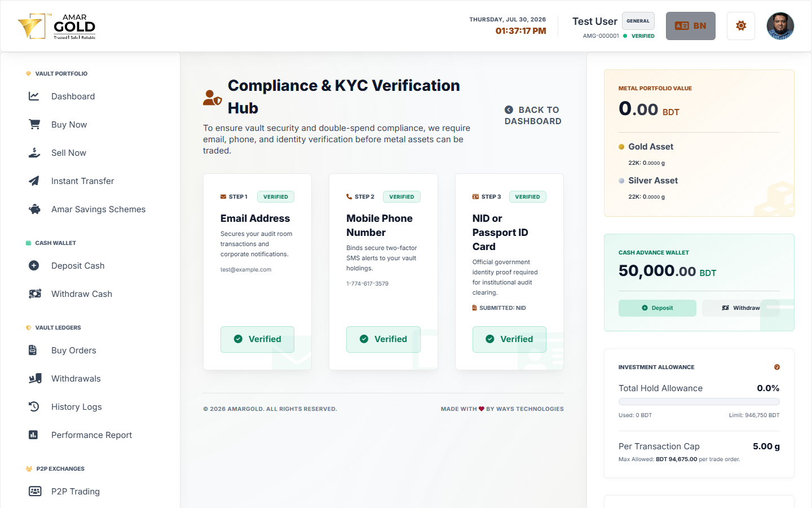The height and width of the screenshot is (508, 812).
Task: Click Withdraw button in Cash Advance Wallet
Action: (741, 308)
